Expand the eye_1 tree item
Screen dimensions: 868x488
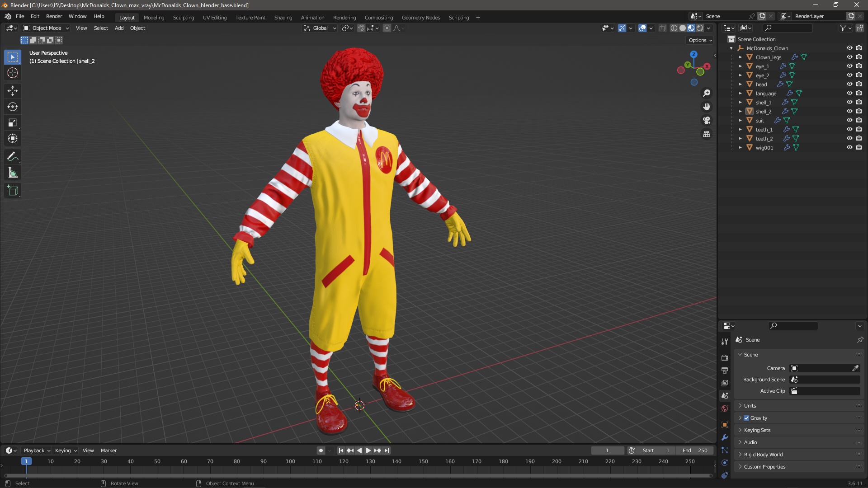pos(740,66)
